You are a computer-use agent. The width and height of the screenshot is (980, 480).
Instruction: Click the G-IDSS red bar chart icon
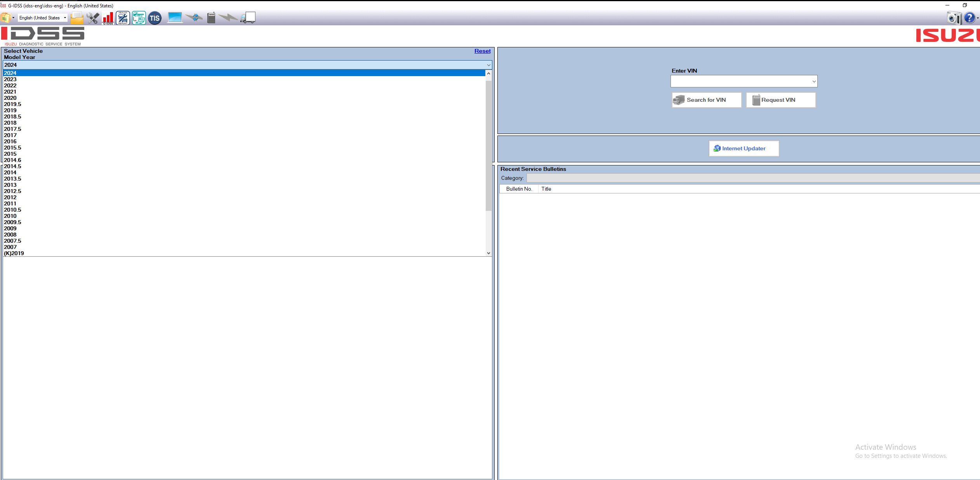coord(108,18)
